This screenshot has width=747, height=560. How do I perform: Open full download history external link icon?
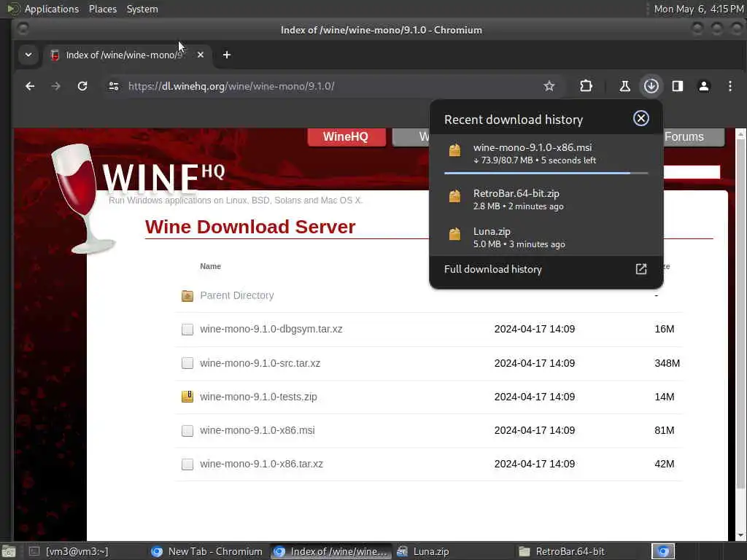click(640, 269)
